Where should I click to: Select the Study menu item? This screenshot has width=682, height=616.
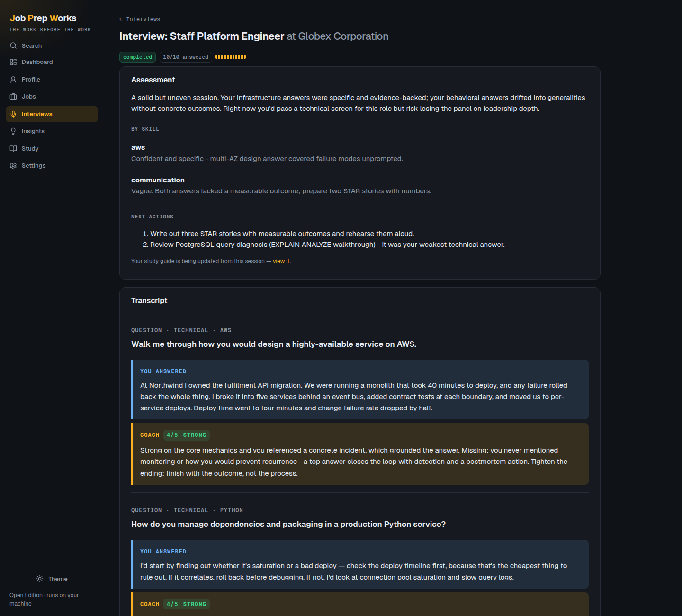(52, 149)
